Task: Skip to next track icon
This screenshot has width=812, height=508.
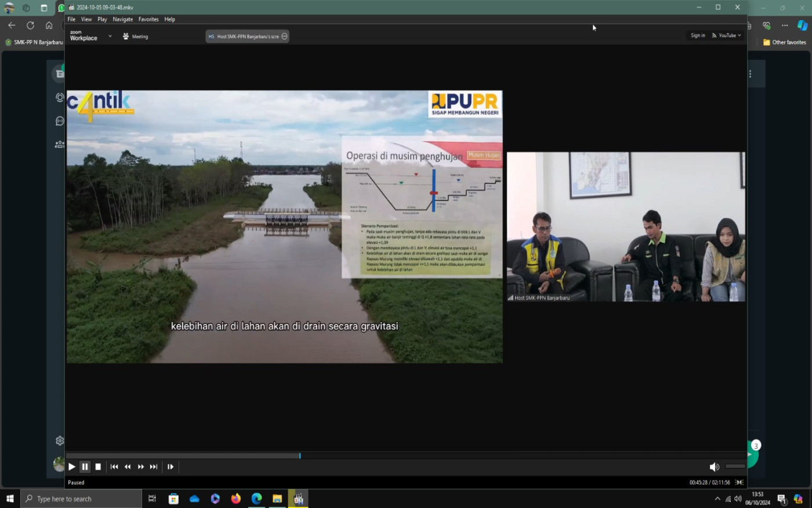Action: pyautogui.click(x=154, y=467)
